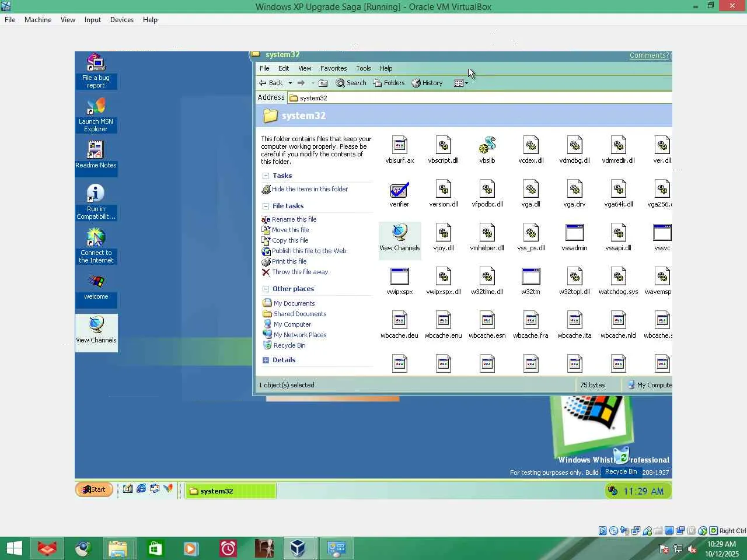Select the vbslib script file

pos(487,150)
